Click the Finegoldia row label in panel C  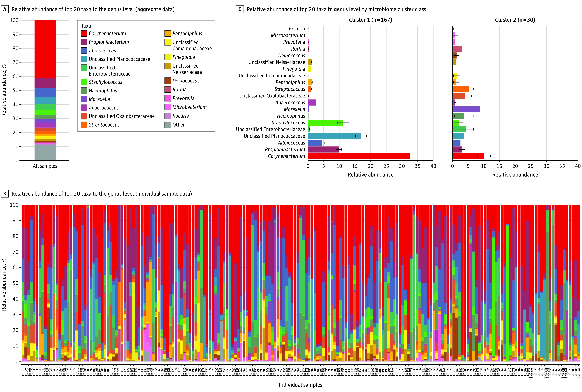(x=294, y=69)
